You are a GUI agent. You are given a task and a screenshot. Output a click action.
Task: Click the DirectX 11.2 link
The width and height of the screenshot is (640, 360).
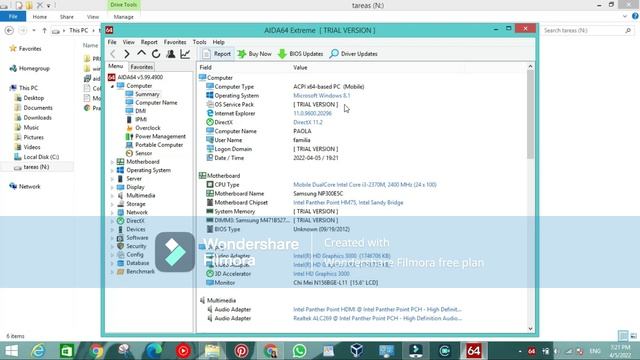coord(308,122)
